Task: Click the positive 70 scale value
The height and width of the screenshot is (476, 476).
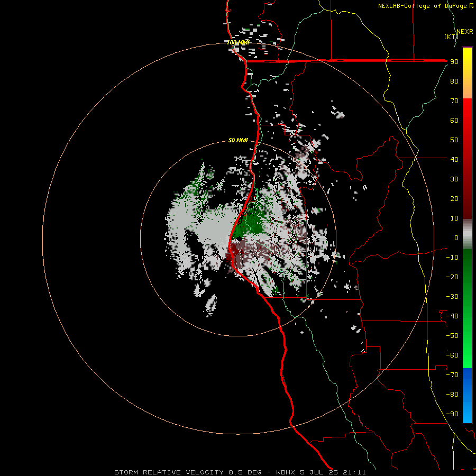Action: point(454,101)
